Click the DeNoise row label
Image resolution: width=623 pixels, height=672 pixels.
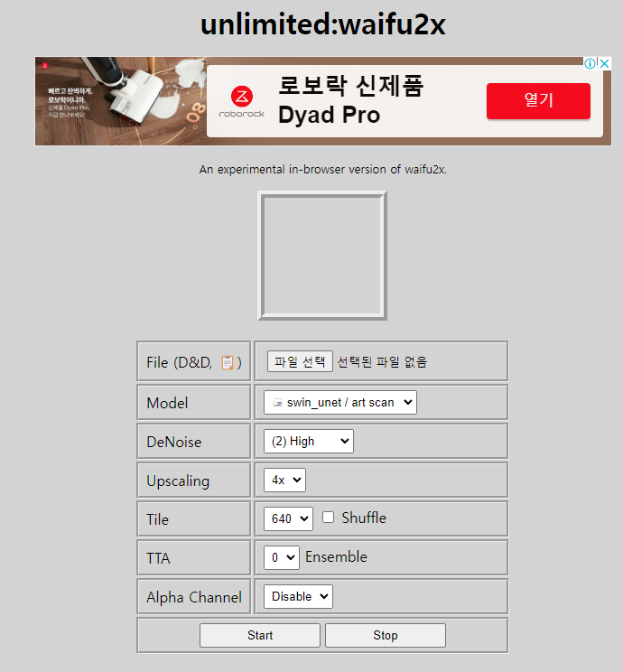174,442
